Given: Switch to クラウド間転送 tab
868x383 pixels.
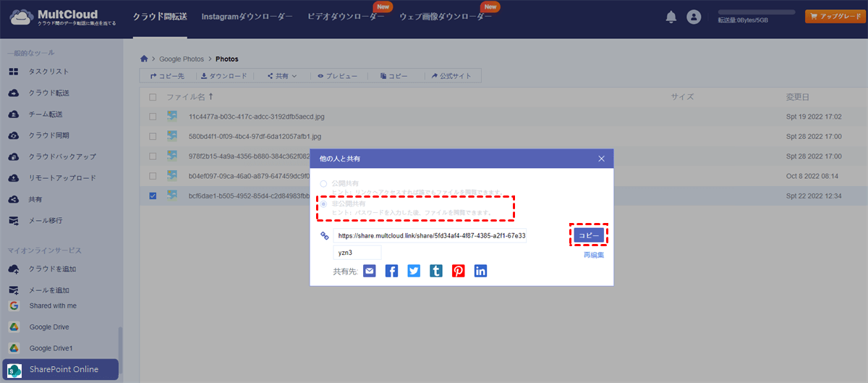Looking at the screenshot, I should pos(160,17).
